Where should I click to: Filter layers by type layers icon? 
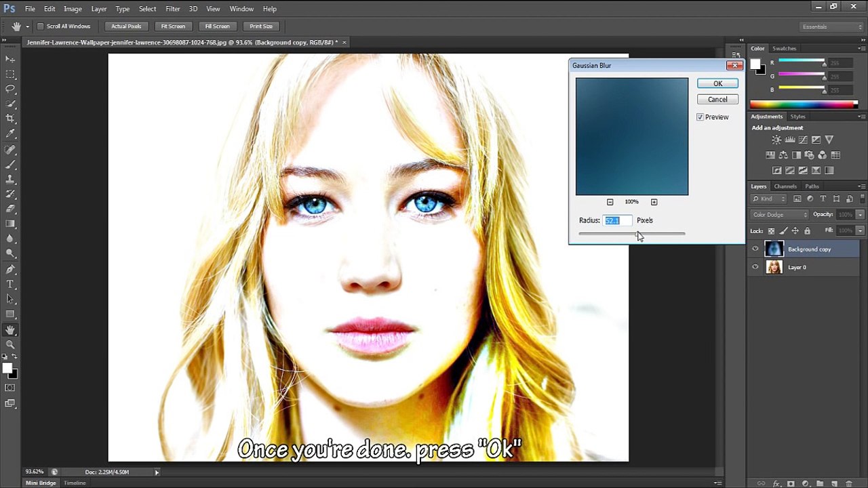click(x=823, y=199)
